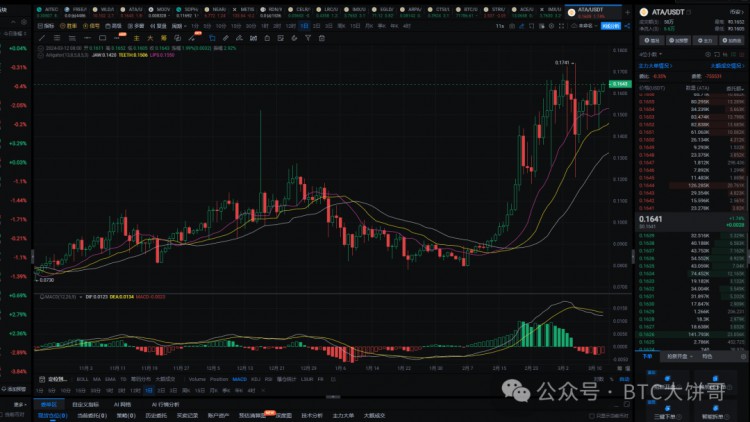Image resolution: width=750 pixels, height=422 pixels.
Task: Open the 当前委托(0) tab
Action: click(92, 415)
